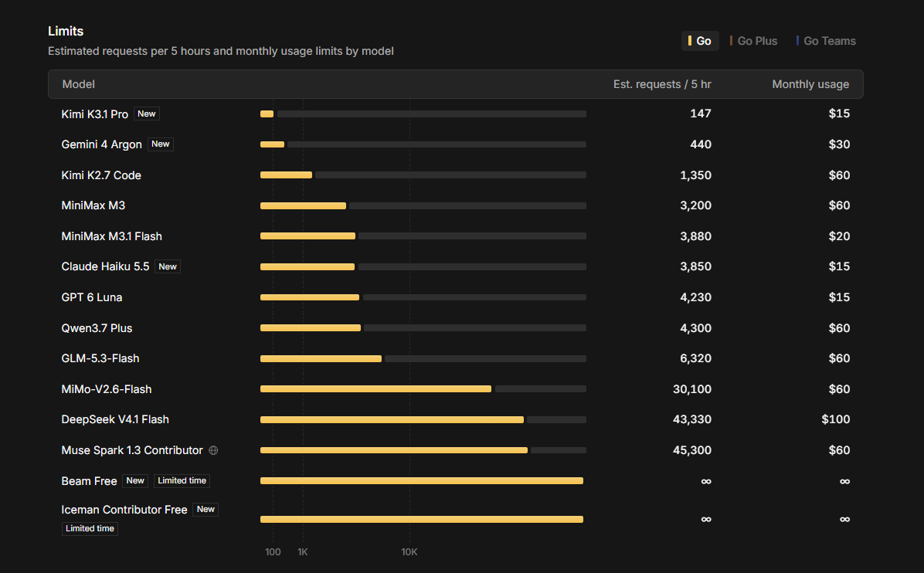Screen dimensions: 924x573
Task: Click the 440 requests value
Action: 701,144
